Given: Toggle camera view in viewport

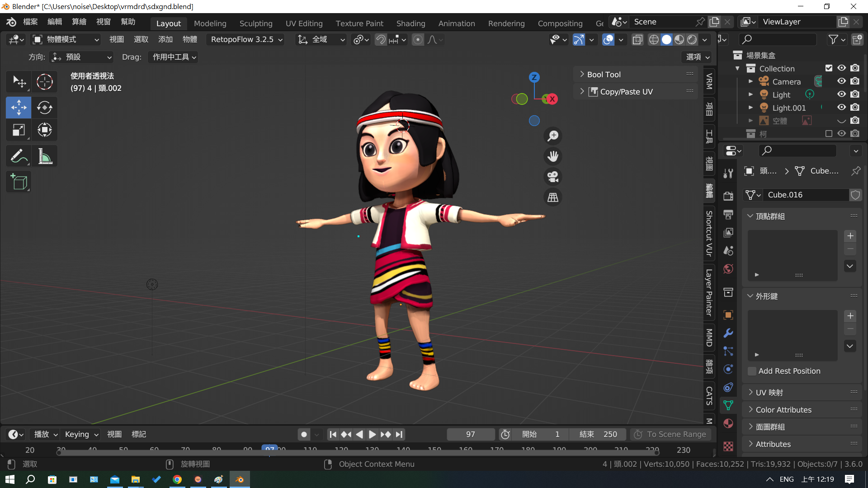Looking at the screenshot, I should 552,177.
